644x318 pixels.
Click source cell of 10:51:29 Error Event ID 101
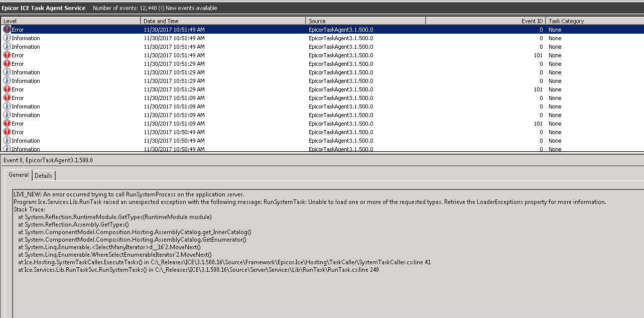341,89
